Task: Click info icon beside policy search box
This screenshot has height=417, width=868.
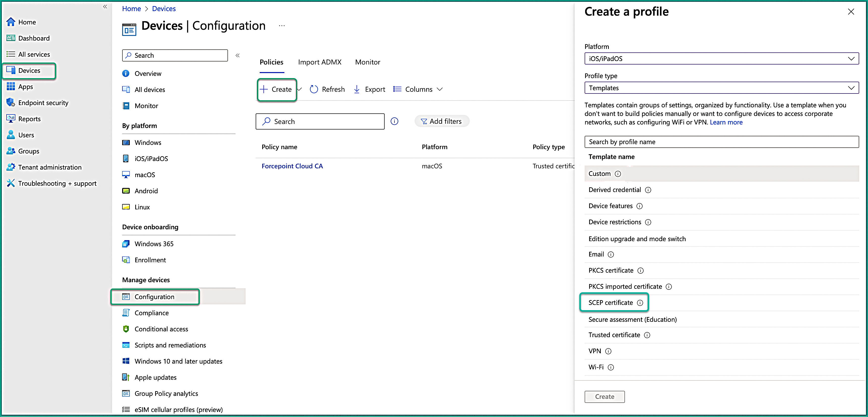Action: click(394, 121)
